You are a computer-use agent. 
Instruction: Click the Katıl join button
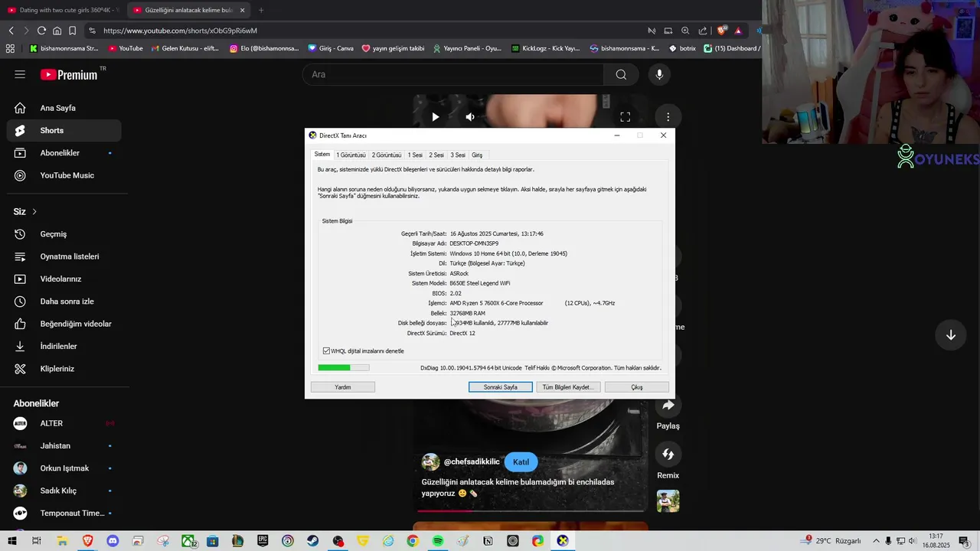pyautogui.click(x=521, y=461)
